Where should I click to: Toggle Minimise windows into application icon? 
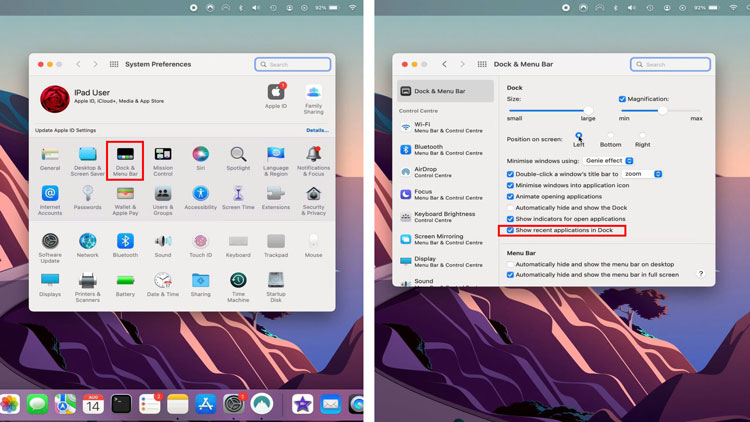510,186
